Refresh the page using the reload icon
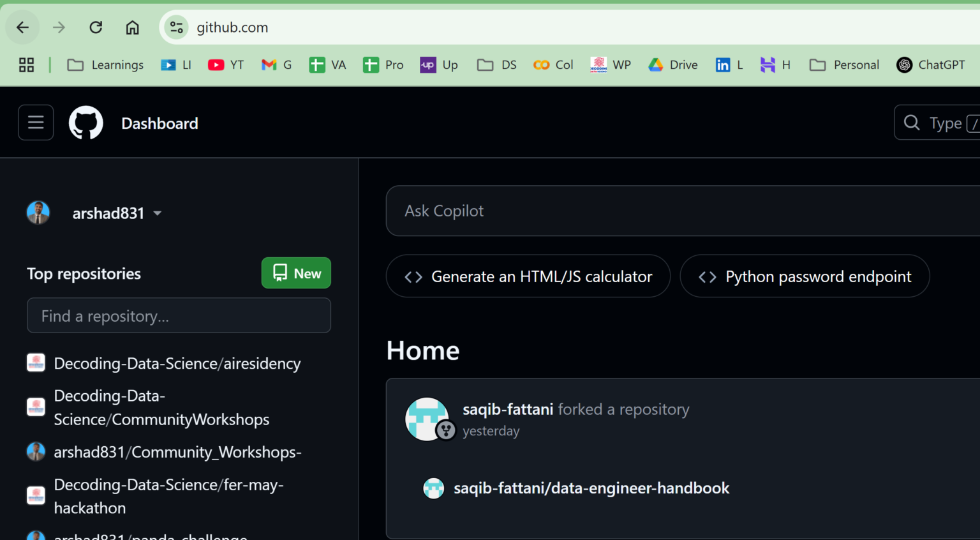980x540 pixels. (x=96, y=27)
